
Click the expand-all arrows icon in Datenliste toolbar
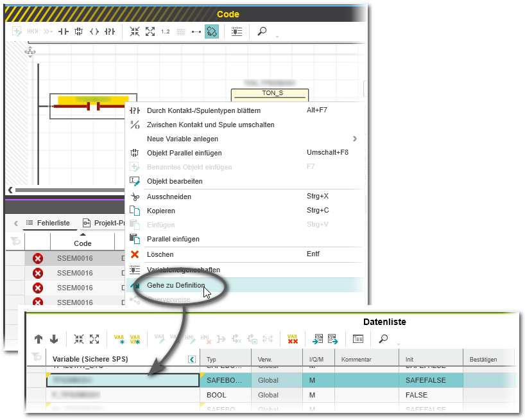point(94,339)
